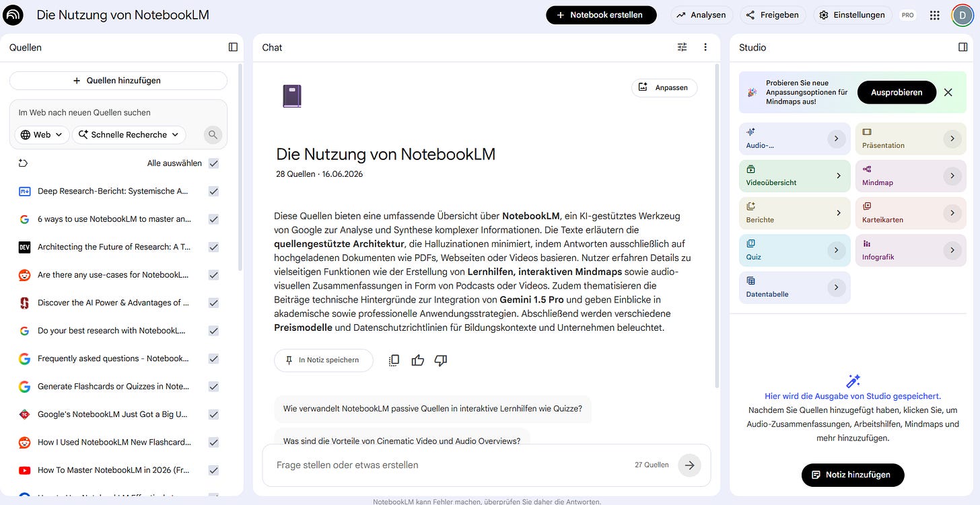
Task: Open the Google apps grid icon
Action: pyautogui.click(x=934, y=15)
